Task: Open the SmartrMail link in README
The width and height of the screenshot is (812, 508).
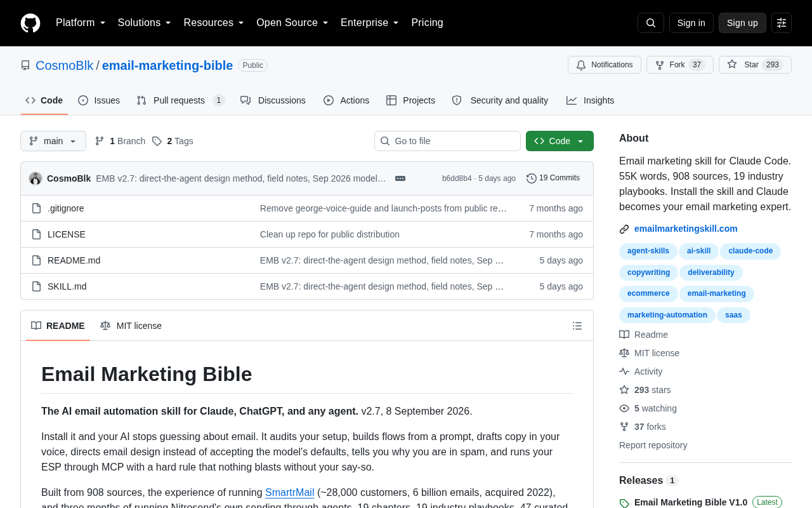Action: [x=290, y=492]
